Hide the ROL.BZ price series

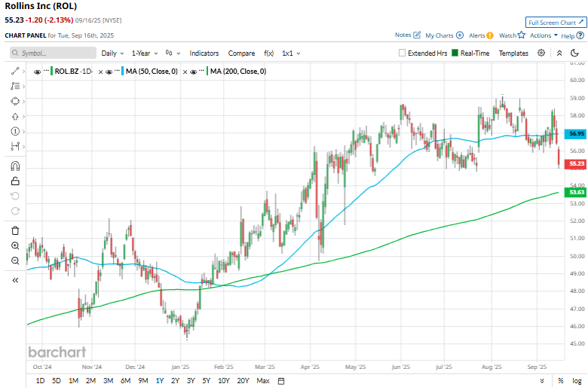(x=37, y=72)
